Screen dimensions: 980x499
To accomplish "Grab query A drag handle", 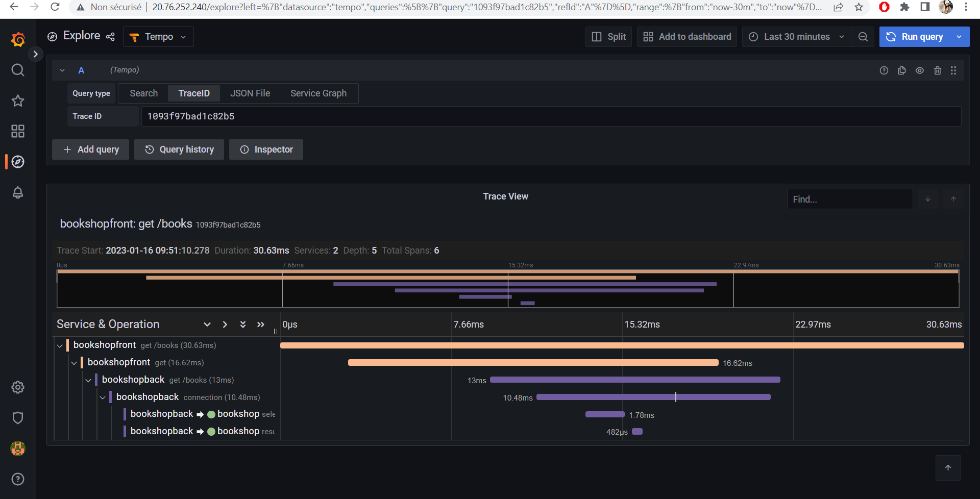I will pyautogui.click(x=953, y=70).
